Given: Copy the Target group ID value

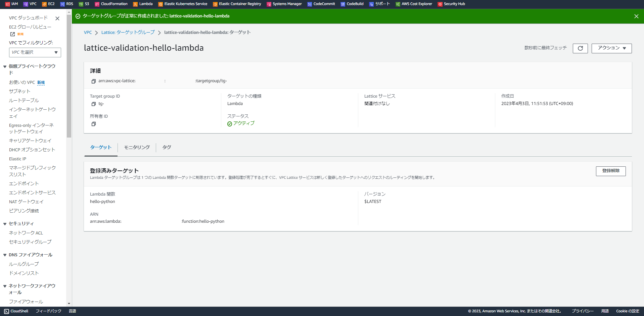Looking at the screenshot, I should pyautogui.click(x=94, y=104).
